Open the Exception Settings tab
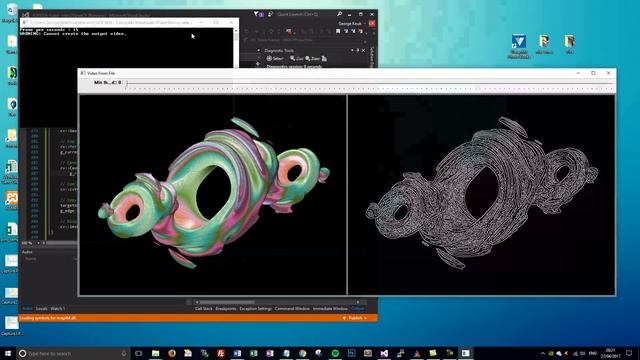 [256, 309]
